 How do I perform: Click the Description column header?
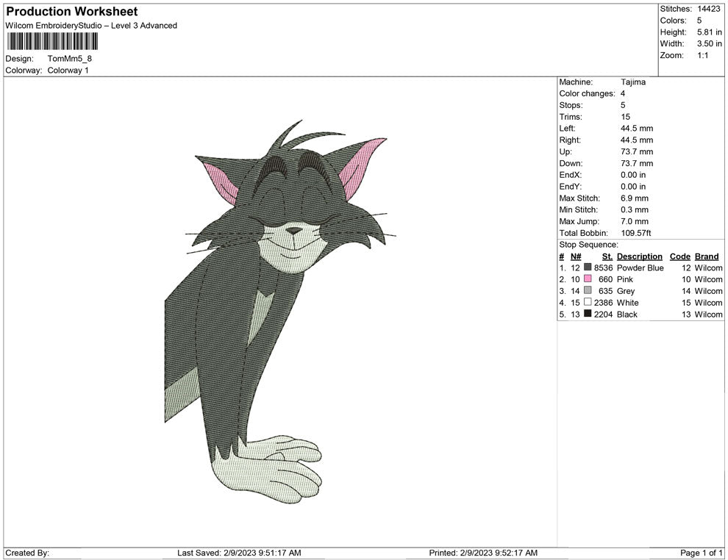640,256
